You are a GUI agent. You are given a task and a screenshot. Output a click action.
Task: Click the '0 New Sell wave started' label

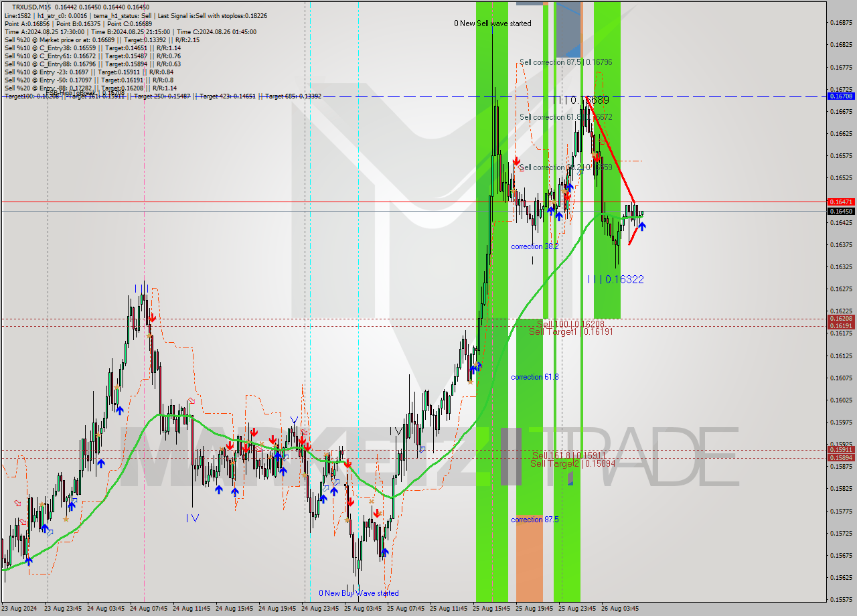click(492, 23)
